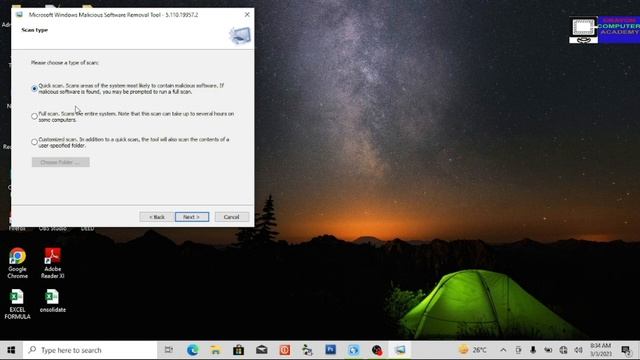Image resolution: width=640 pixels, height=360 pixels.
Task: Click the Next button in wizard
Action: [192, 217]
